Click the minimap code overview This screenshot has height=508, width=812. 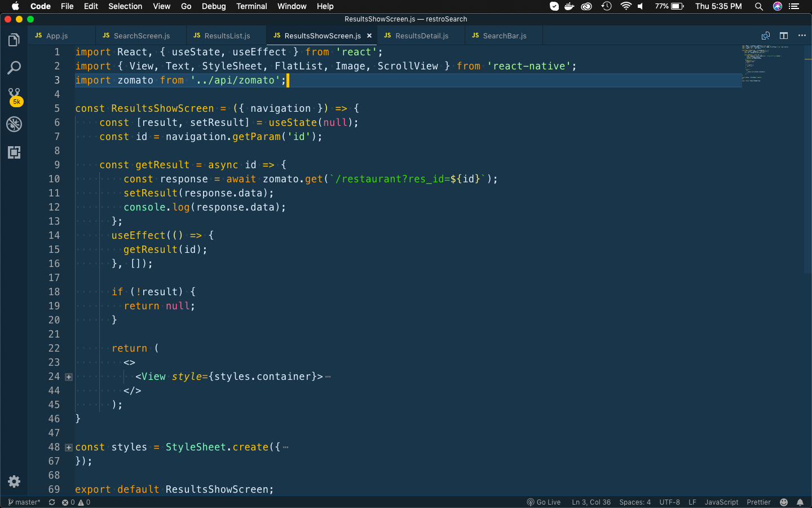coord(773,63)
